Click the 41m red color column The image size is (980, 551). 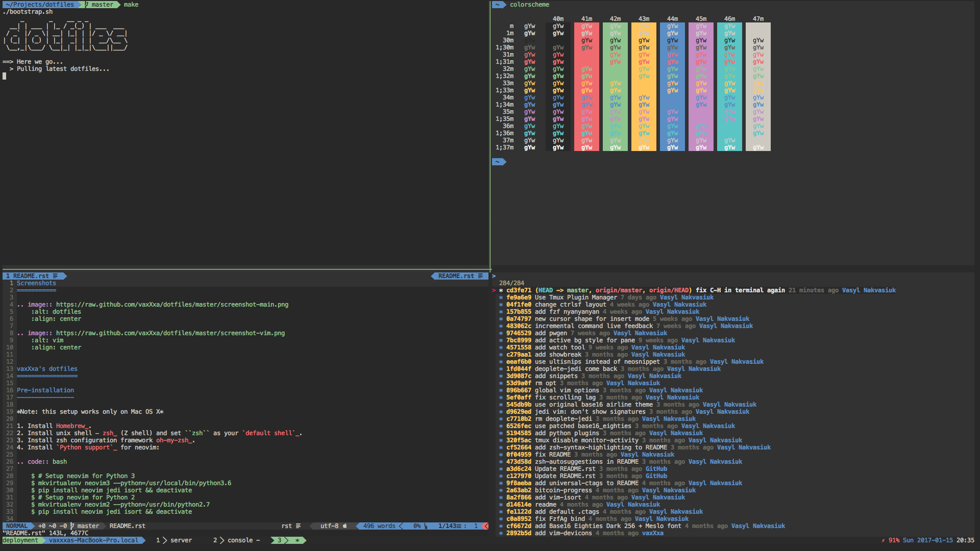pyautogui.click(x=586, y=87)
